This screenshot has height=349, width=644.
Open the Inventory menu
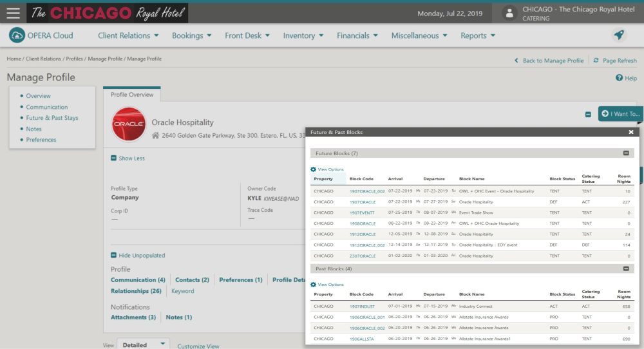point(303,35)
